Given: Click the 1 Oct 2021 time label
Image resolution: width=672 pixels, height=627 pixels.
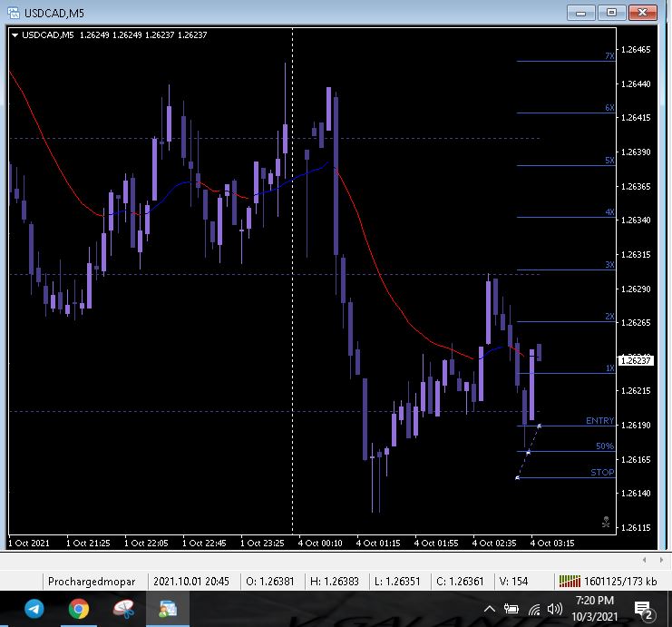Looking at the screenshot, I should (x=29, y=543).
